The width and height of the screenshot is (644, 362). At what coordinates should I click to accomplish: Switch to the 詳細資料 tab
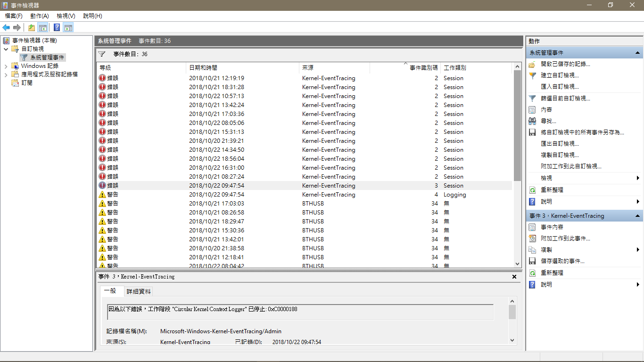(139, 292)
